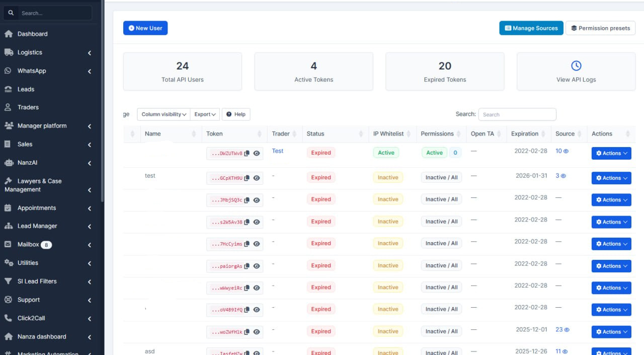Open View API Logs clock icon

(x=576, y=65)
